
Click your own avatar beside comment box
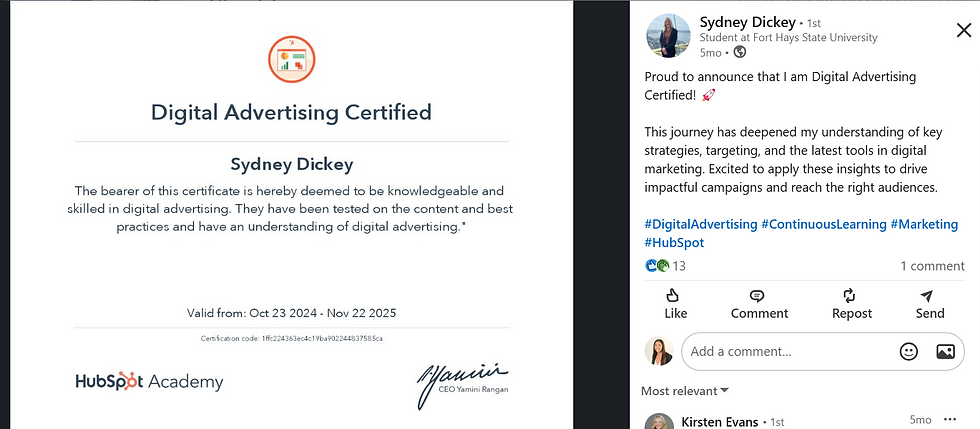[x=659, y=351]
